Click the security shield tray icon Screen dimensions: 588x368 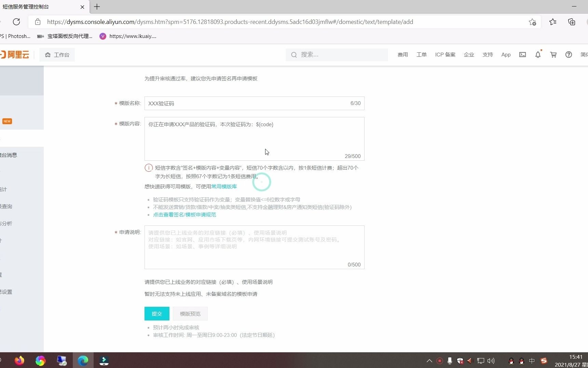click(x=460, y=361)
